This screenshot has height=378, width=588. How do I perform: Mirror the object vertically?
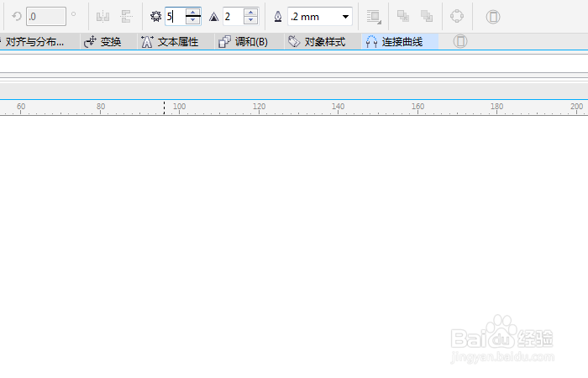(126, 17)
